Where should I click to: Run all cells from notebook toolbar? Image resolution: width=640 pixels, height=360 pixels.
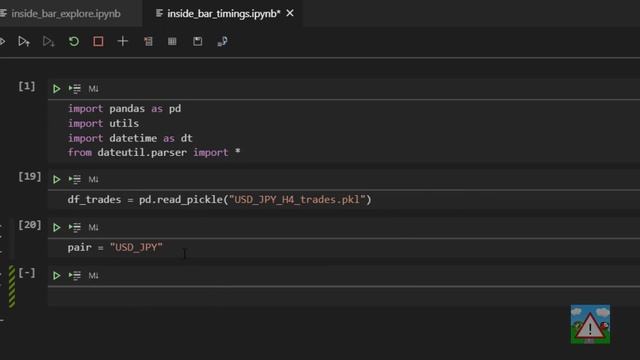tap(2, 41)
